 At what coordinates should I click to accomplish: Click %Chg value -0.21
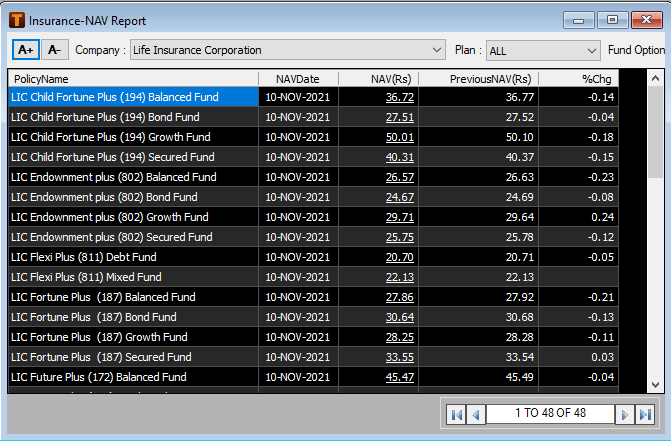coord(601,297)
